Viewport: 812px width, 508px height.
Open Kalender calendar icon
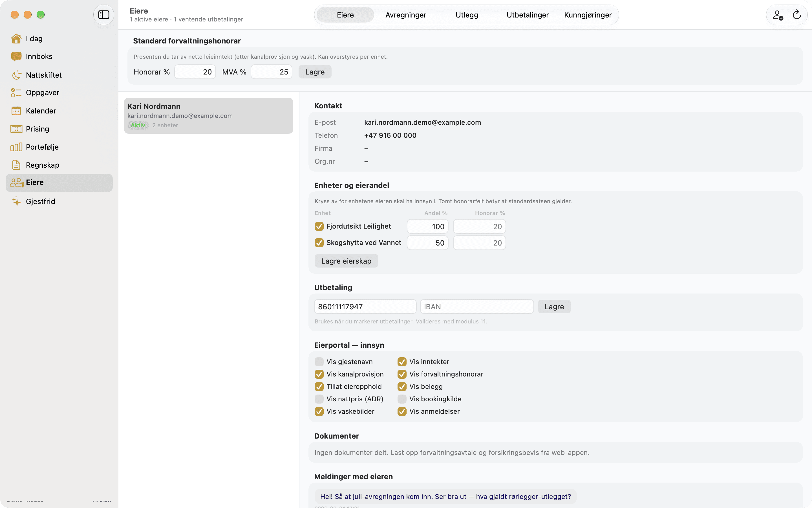point(16,111)
